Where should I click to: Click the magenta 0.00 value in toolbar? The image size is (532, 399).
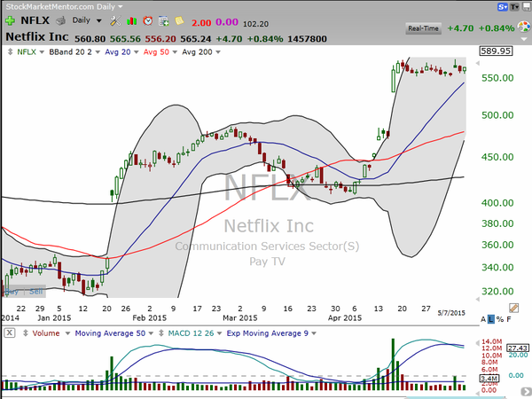pos(227,22)
